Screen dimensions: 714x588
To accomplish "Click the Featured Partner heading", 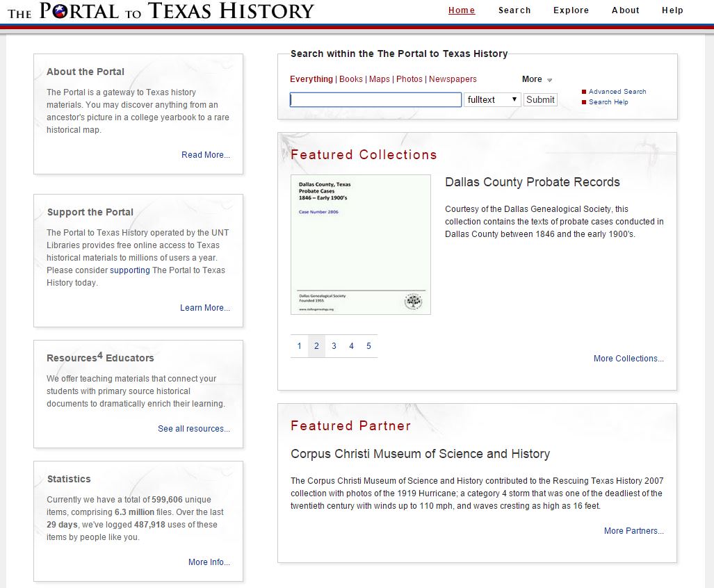I will tap(350, 426).
